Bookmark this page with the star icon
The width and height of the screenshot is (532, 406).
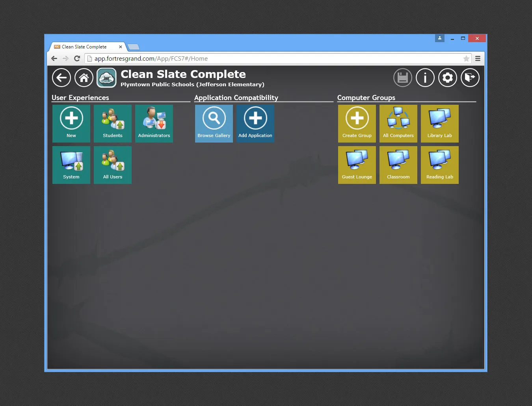click(x=466, y=59)
